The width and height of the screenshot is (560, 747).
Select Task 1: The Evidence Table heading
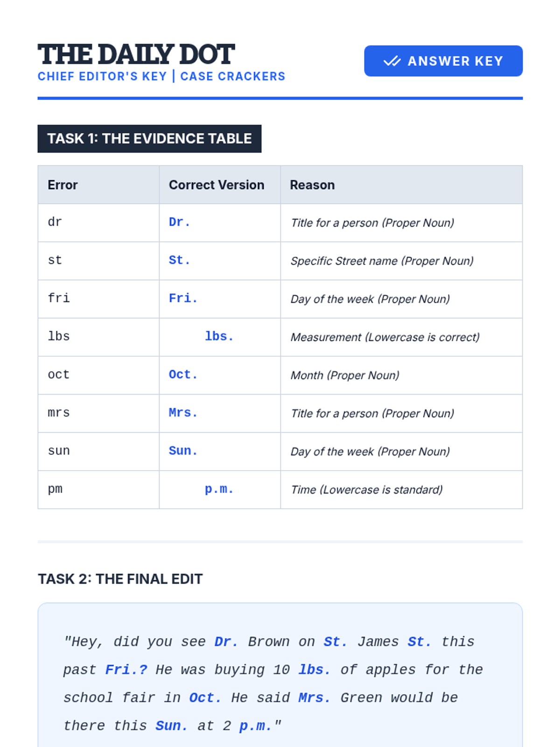(x=149, y=139)
